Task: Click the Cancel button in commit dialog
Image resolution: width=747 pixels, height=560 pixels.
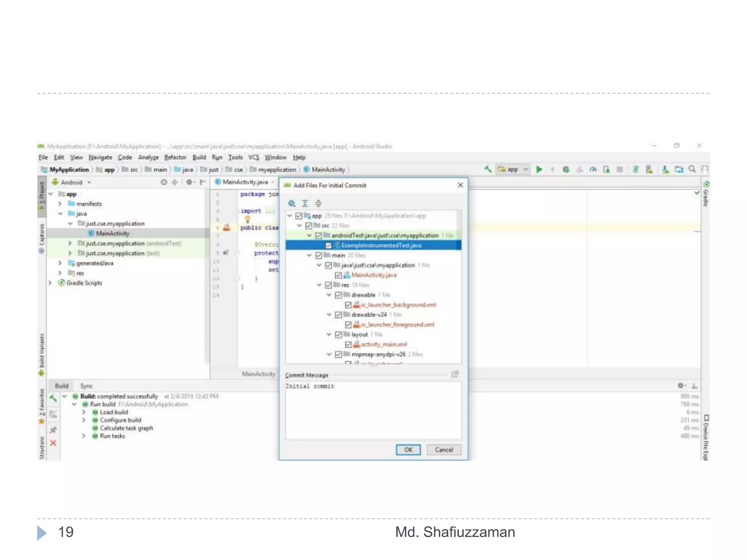Action: (444, 450)
